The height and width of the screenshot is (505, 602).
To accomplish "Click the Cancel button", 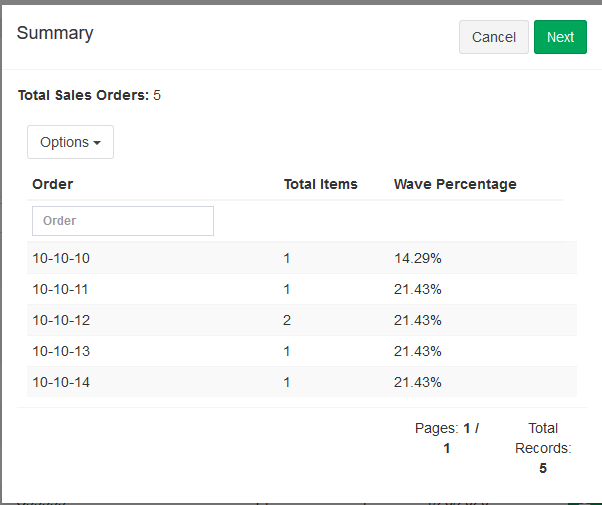I will [x=493, y=37].
